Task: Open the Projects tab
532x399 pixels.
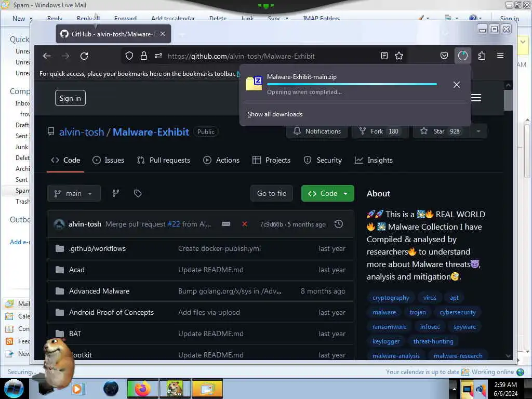Action: coord(271,160)
